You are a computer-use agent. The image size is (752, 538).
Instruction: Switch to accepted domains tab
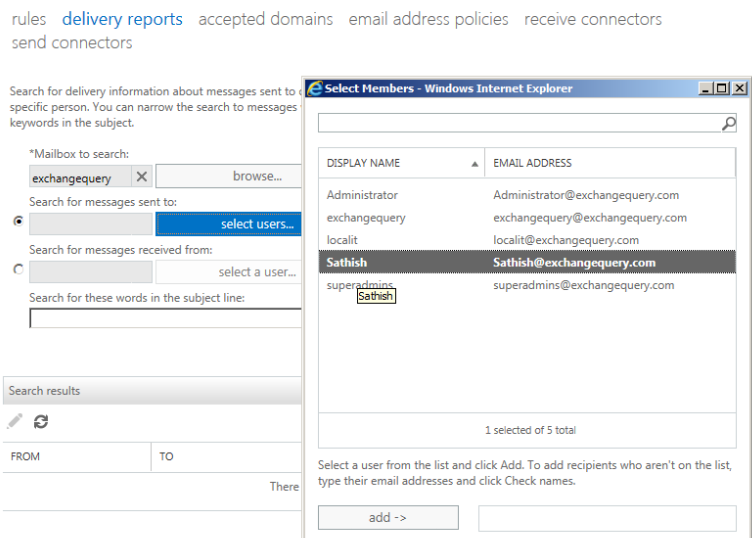click(x=266, y=19)
